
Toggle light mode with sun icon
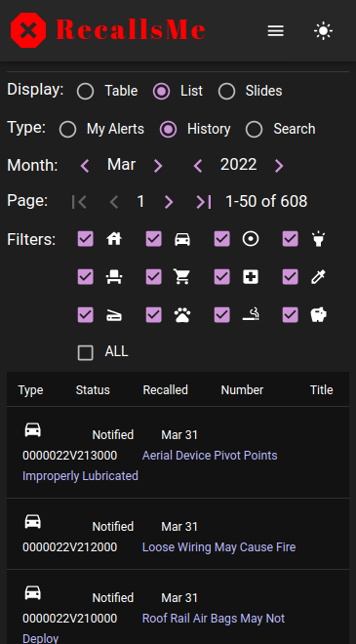(x=323, y=31)
